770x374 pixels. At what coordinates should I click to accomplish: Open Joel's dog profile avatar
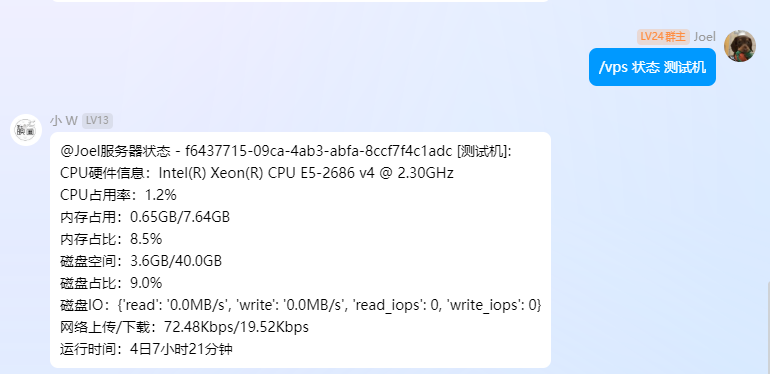[x=740, y=46]
